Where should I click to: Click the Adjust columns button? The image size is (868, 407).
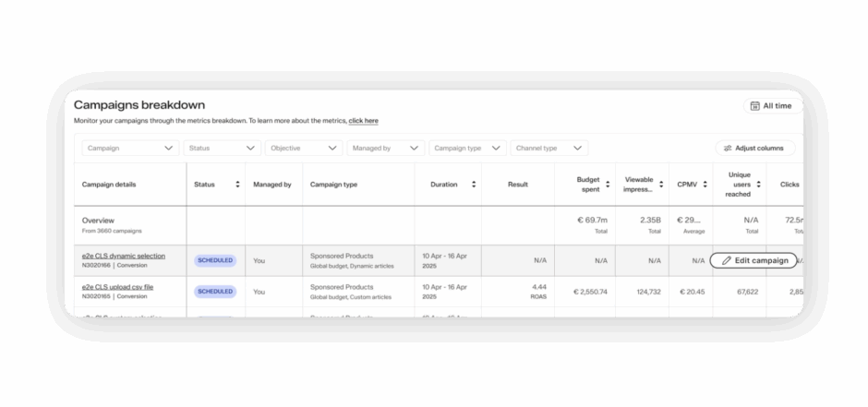[x=754, y=148]
